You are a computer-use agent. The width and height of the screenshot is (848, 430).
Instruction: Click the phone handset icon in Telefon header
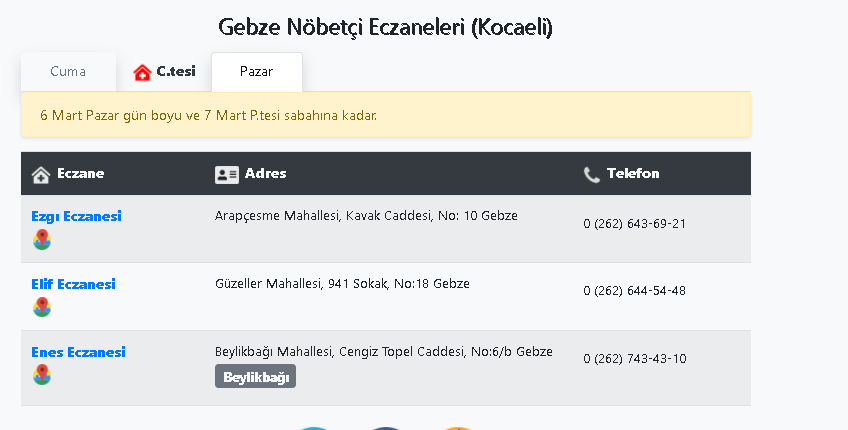pyautogui.click(x=592, y=174)
